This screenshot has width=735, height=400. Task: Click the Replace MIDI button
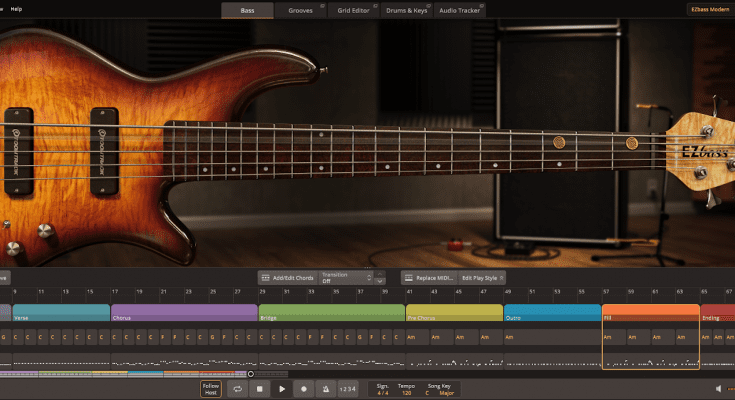click(x=428, y=277)
